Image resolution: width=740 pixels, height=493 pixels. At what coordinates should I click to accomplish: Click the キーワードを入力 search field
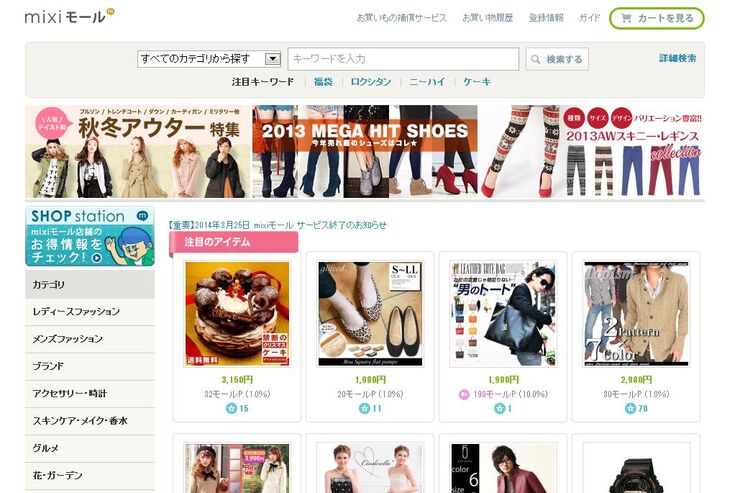point(404,59)
